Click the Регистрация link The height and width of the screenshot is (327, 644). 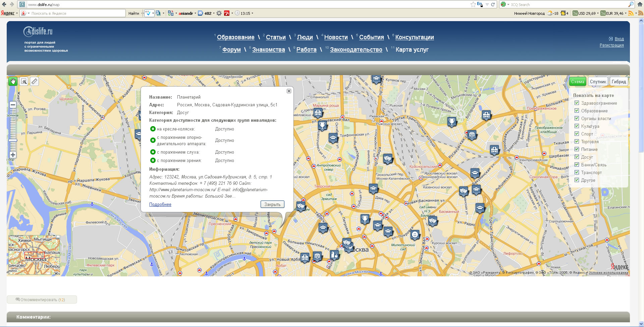(612, 45)
